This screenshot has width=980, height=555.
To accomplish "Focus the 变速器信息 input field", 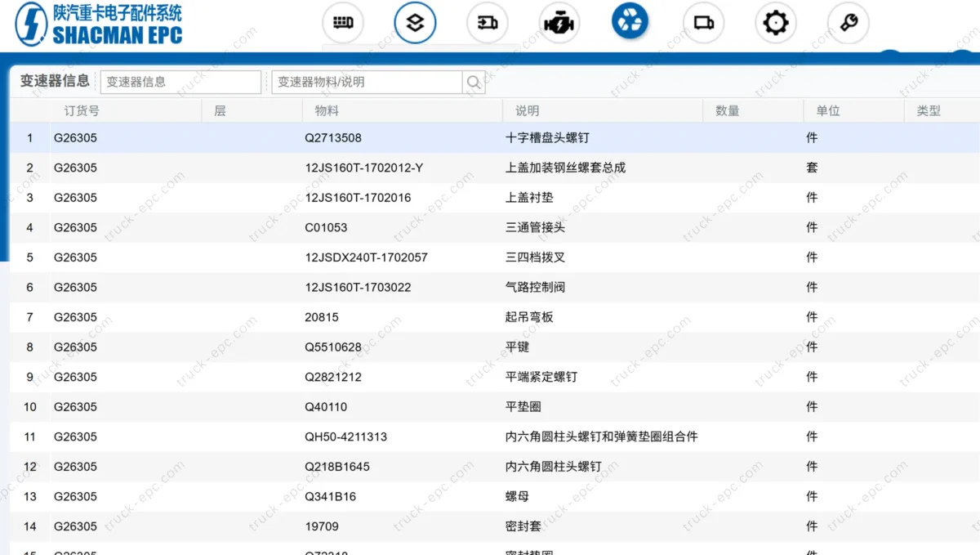I will click(180, 82).
